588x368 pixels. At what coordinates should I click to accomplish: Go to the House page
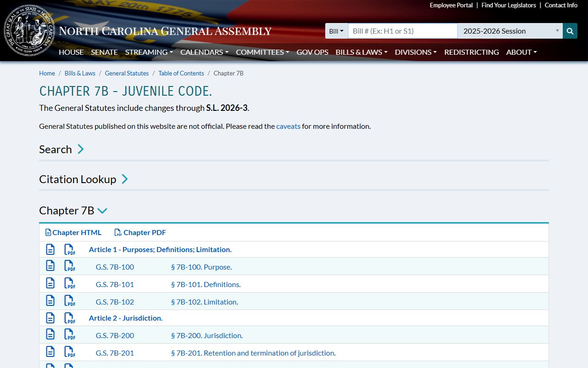71,52
